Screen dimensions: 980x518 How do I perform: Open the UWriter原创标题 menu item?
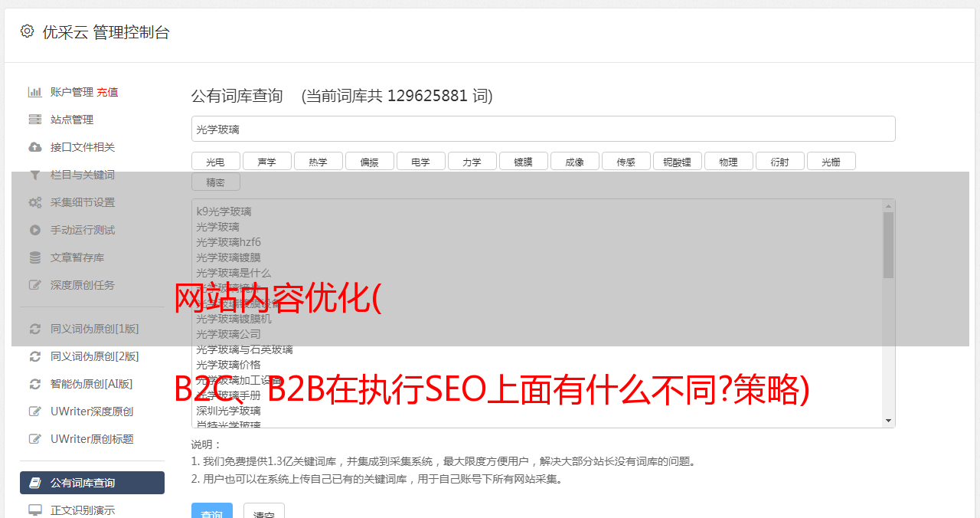[92, 439]
